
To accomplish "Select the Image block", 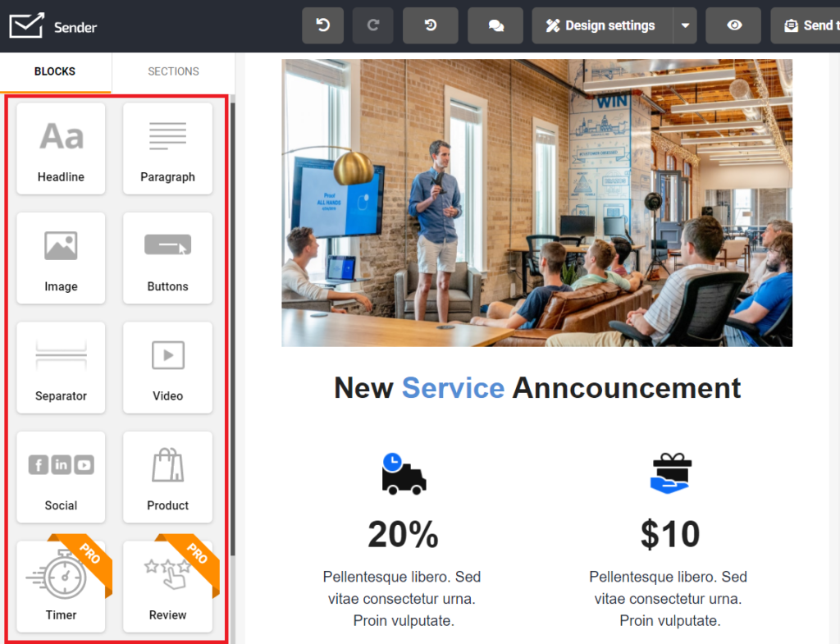I will tap(61, 258).
